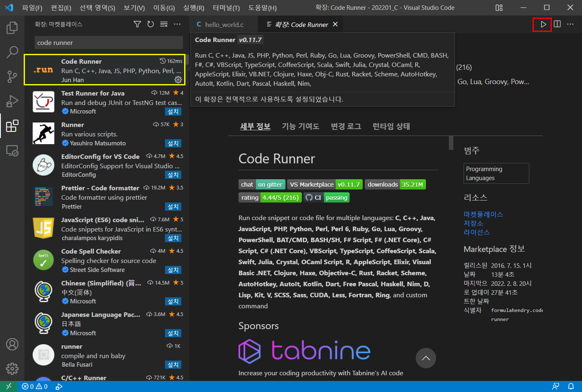582x392 pixels.
Task: Install JavaScript (ES6) code snippets
Action: (x=173, y=238)
